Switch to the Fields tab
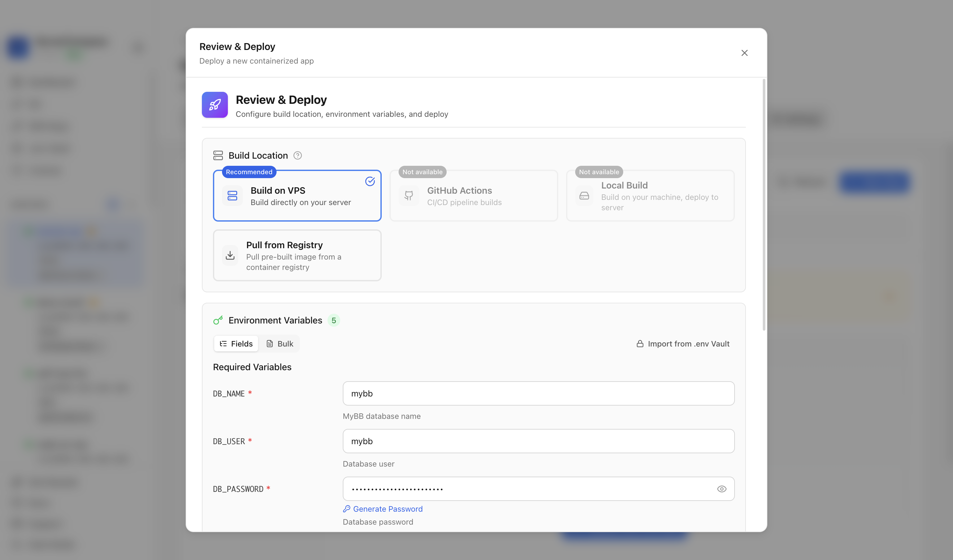 tap(236, 344)
